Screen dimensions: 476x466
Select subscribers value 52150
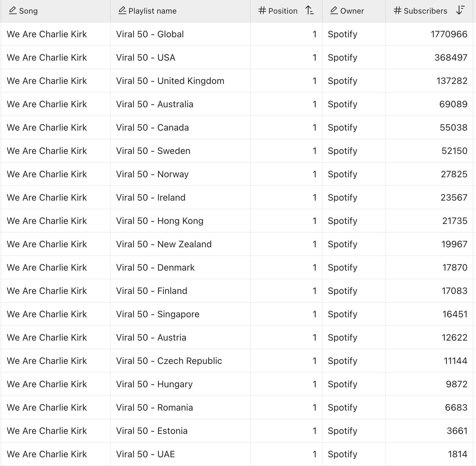tap(454, 151)
